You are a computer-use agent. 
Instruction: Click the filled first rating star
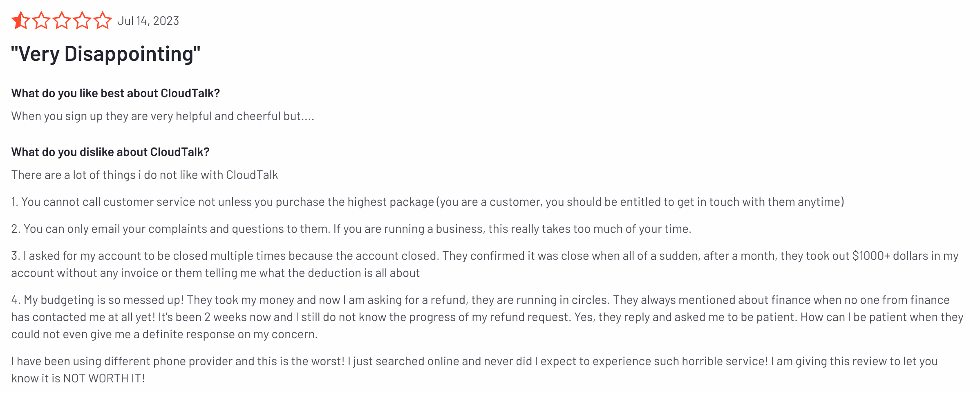[x=20, y=20]
